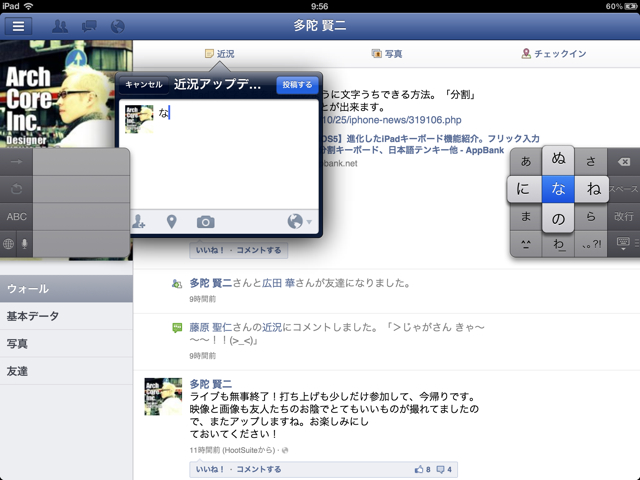Image resolution: width=640 pixels, height=480 pixels.
Task: Select the チェックイン tab
Action: click(554, 54)
